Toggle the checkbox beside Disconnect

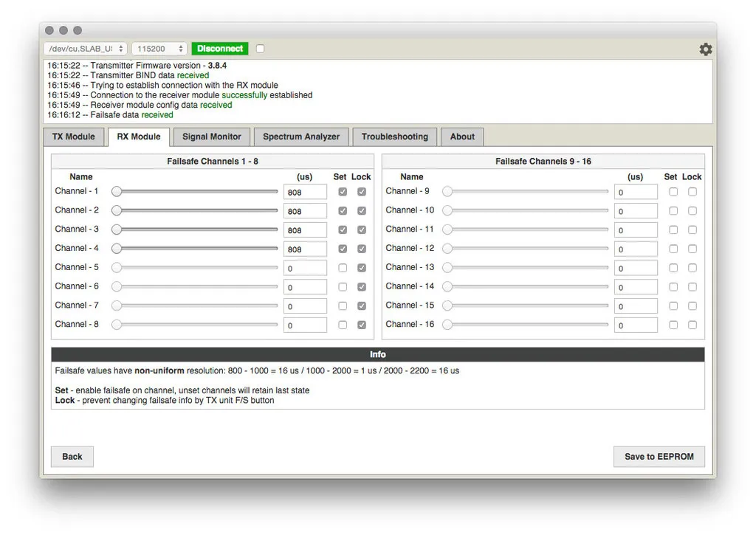260,49
